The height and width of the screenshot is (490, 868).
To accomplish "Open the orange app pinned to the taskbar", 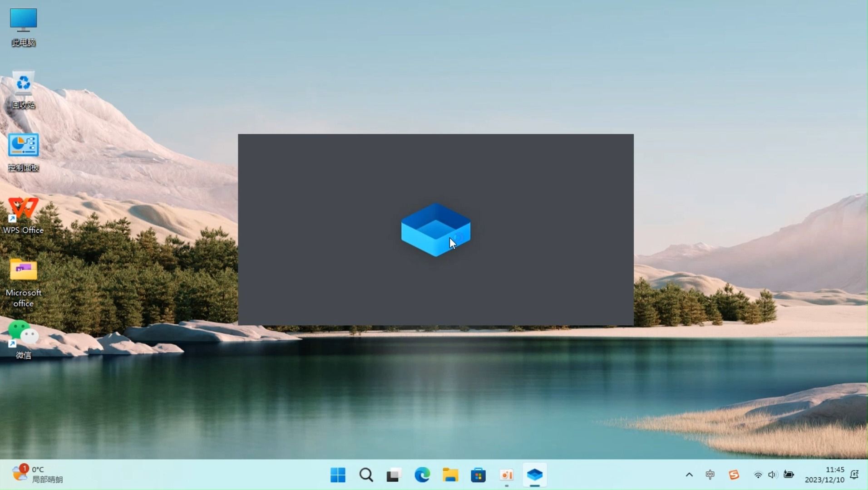I will point(506,475).
